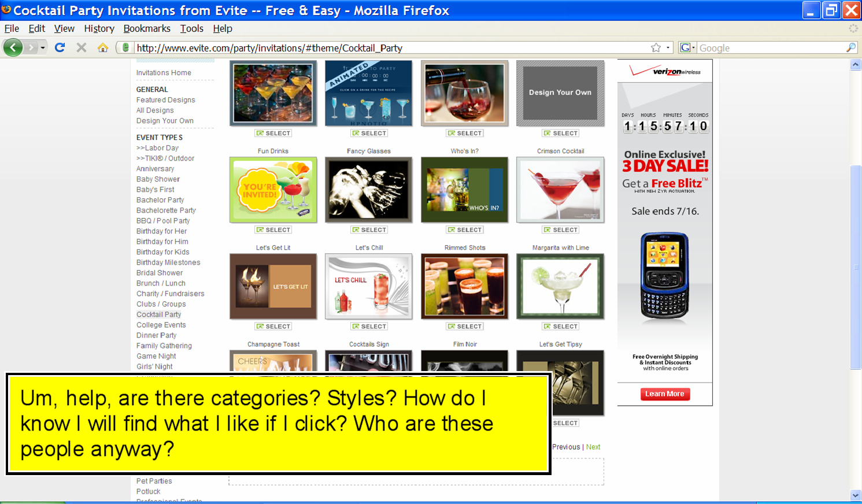Click the Fancy Glasses invitation thumbnail

[x=369, y=190]
